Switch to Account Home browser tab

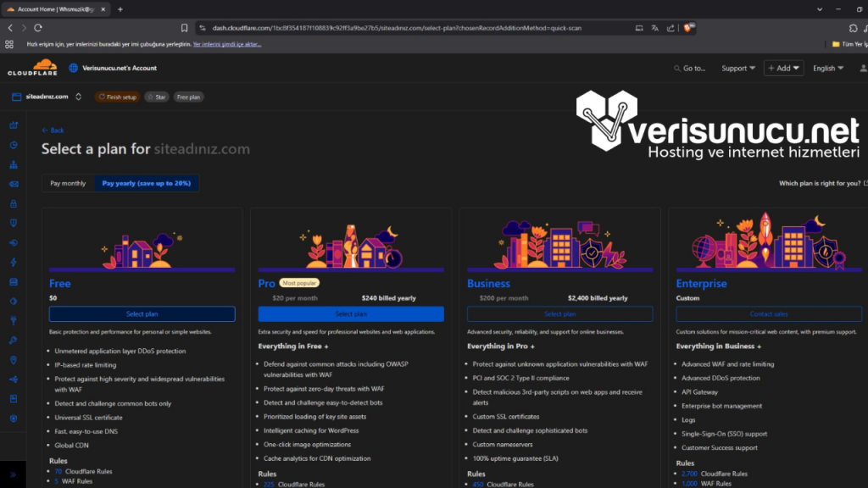click(55, 9)
